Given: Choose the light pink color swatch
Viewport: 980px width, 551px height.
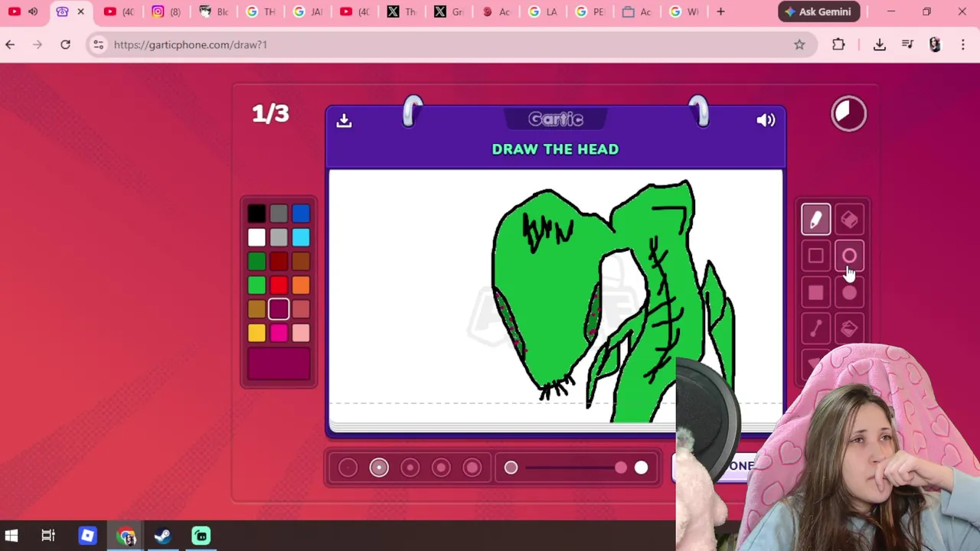Looking at the screenshot, I should pos(301,333).
